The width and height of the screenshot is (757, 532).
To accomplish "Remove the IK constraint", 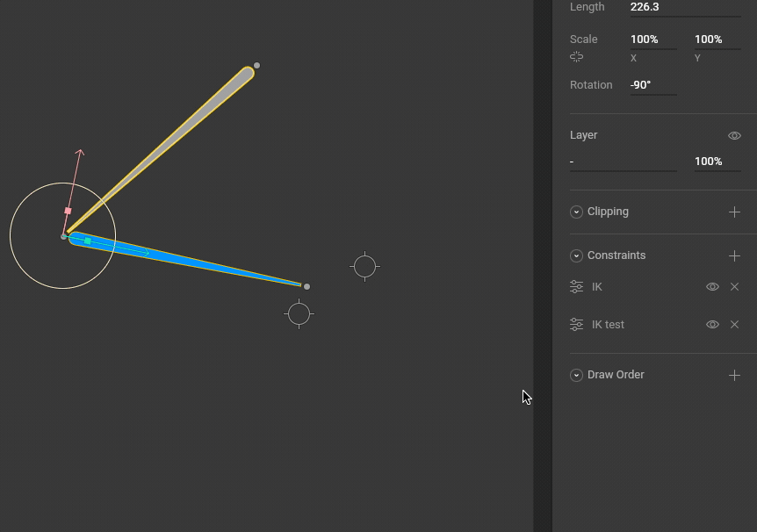I will [x=735, y=287].
